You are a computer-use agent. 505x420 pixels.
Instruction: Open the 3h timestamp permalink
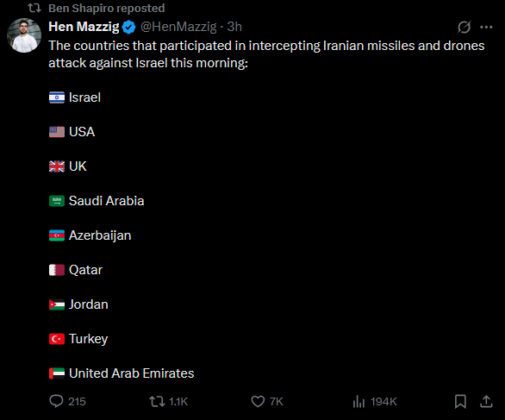234,27
